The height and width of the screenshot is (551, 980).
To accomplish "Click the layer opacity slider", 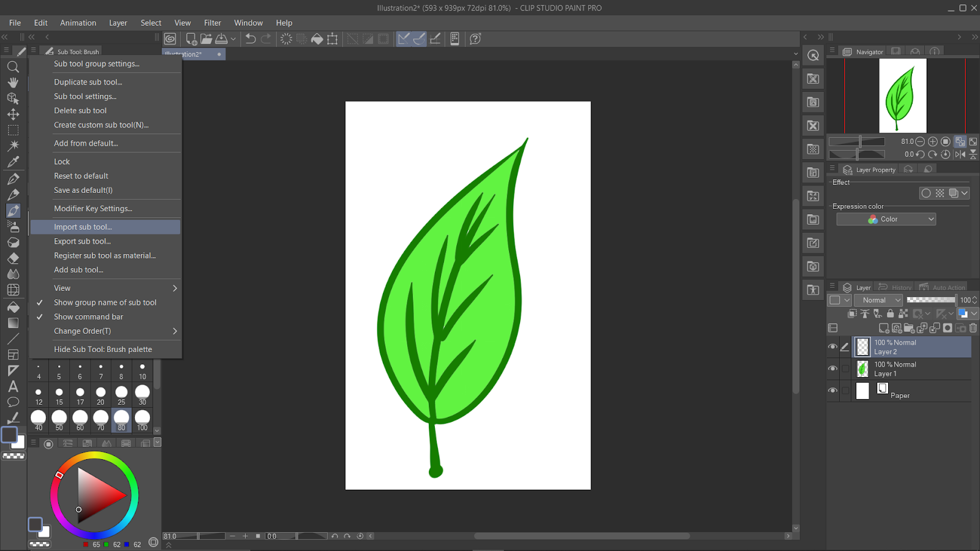I will click(931, 300).
